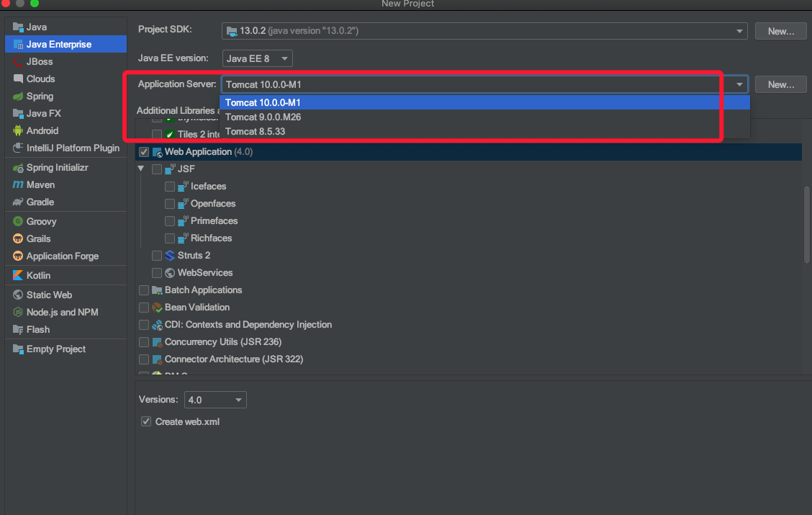The height and width of the screenshot is (515, 812).
Task: Click the Primefaces framework icon
Action: pyautogui.click(x=183, y=221)
